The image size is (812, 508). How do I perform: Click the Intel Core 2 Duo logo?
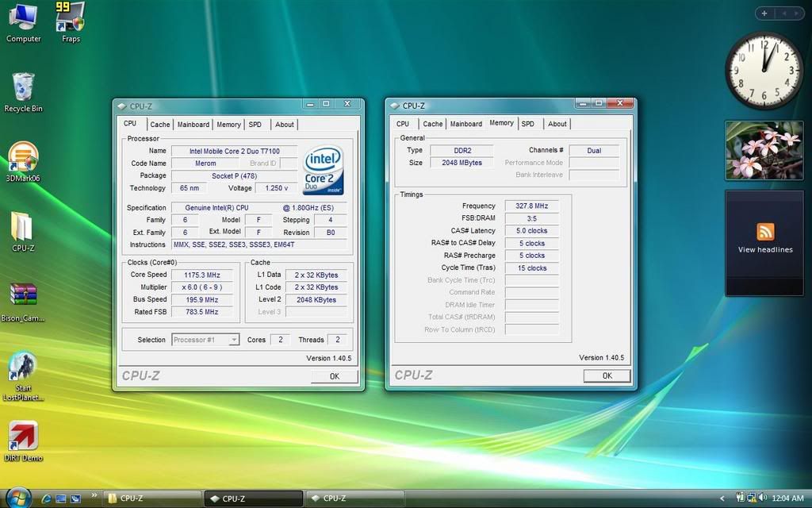pyautogui.click(x=324, y=171)
